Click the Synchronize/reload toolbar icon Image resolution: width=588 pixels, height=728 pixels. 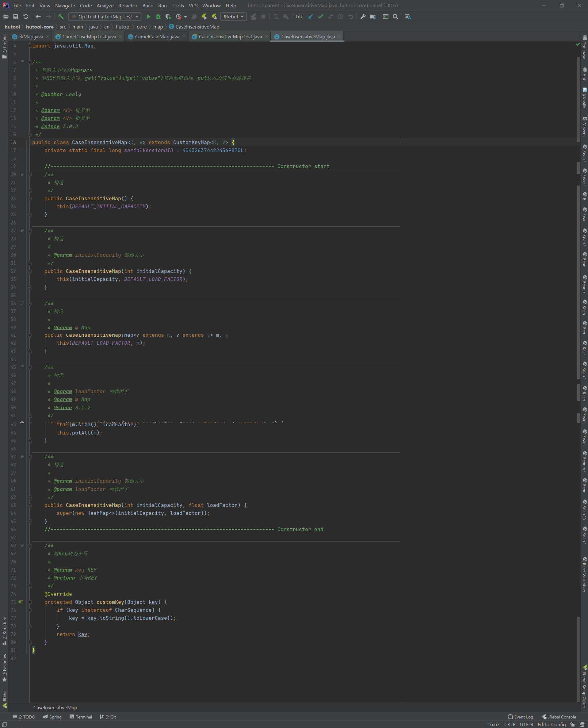click(x=26, y=17)
